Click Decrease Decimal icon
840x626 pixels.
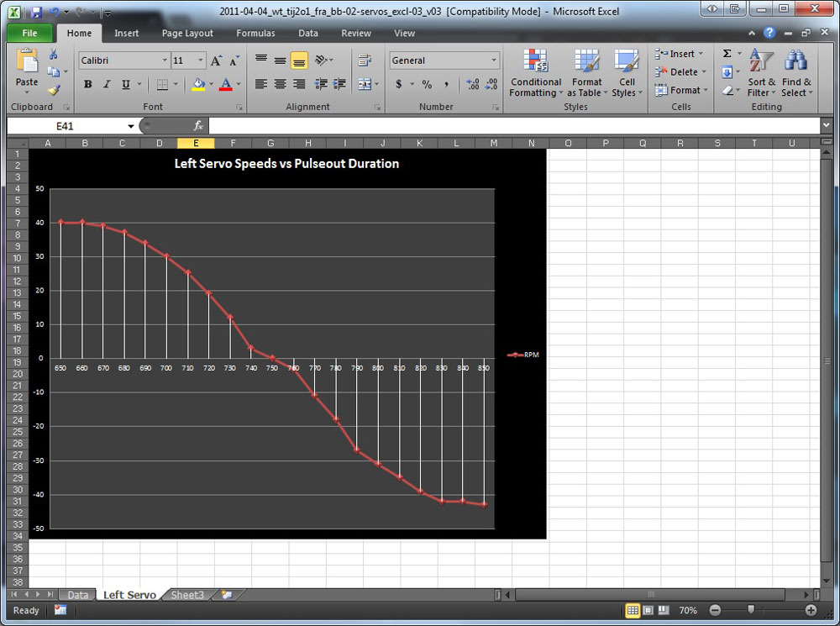[491, 84]
